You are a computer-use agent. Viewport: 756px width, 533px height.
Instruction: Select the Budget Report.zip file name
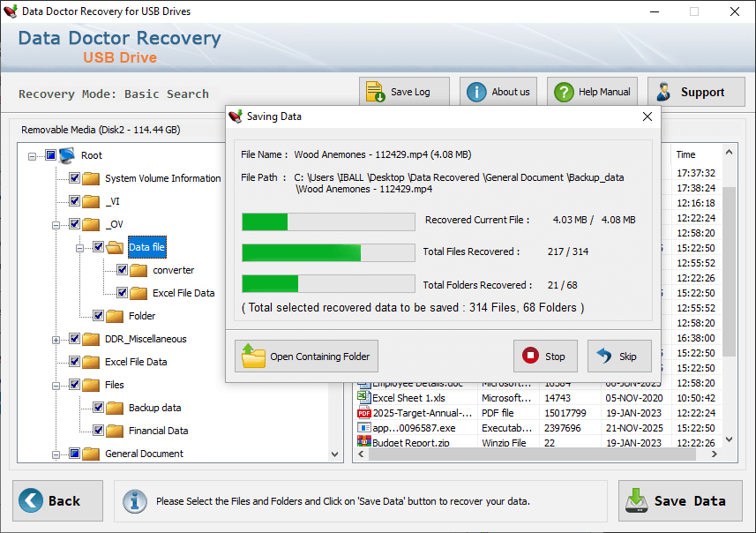click(x=411, y=443)
